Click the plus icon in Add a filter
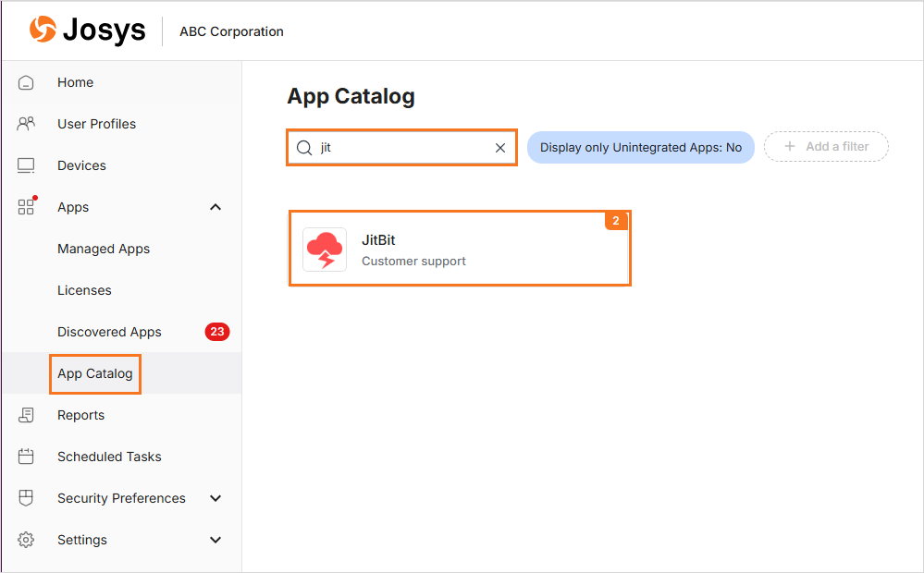Screen dimensions: 924x573 point(790,146)
